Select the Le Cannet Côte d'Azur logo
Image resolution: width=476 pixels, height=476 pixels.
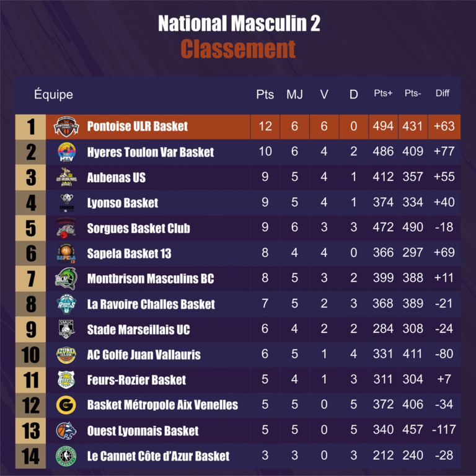66,456
